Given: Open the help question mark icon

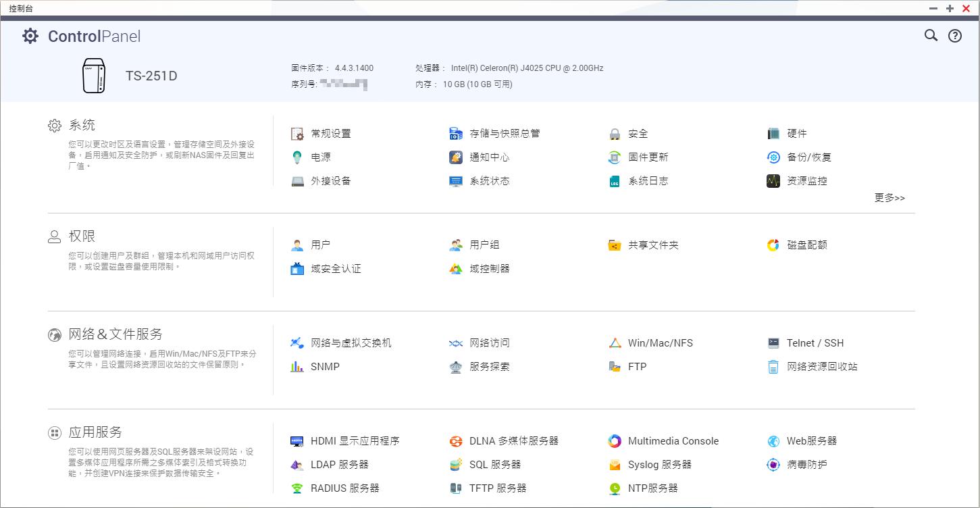Looking at the screenshot, I should [955, 36].
